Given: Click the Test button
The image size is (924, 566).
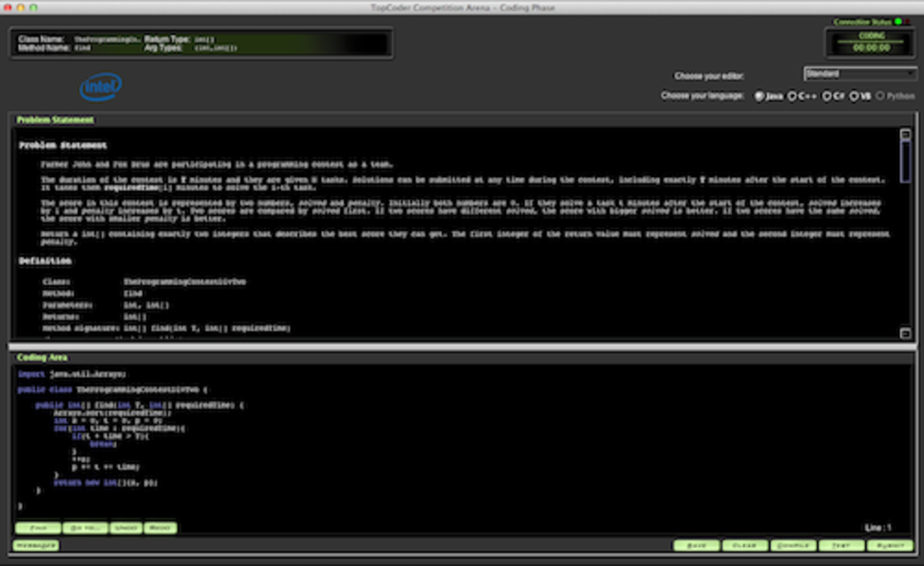Looking at the screenshot, I should click(x=842, y=545).
